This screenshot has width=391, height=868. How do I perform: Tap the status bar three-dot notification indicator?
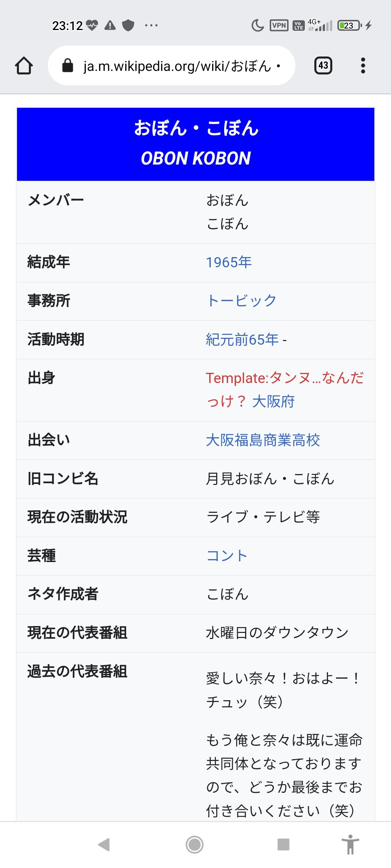(151, 25)
